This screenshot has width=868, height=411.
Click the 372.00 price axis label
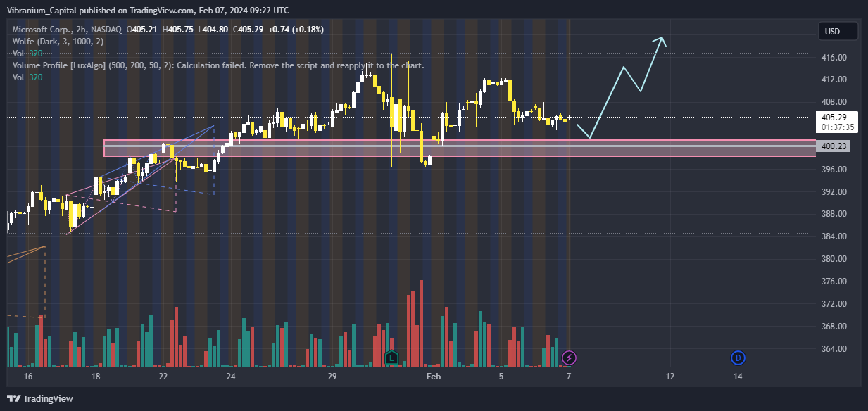tap(834, 304)
